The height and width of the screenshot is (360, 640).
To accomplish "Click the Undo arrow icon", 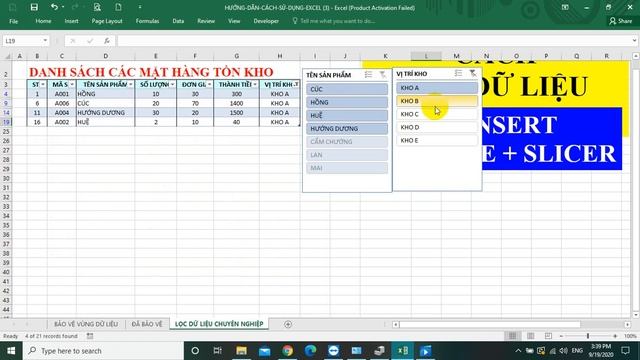I will point(54,7).
